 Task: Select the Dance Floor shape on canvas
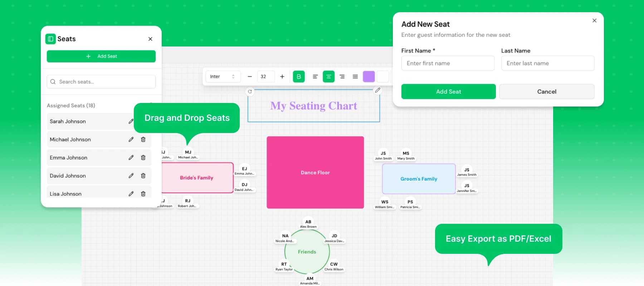[315, 172]
